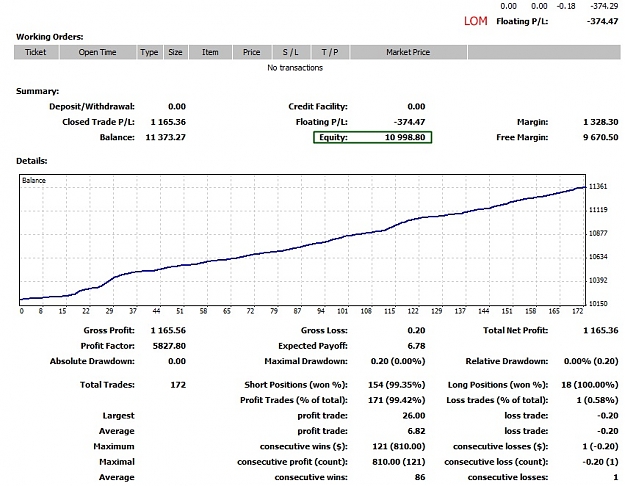This screenshot has width=625, height=486.
Task: Click Maximal Drawdown value 0.20 (0.00%)
Action: [398, 361]
